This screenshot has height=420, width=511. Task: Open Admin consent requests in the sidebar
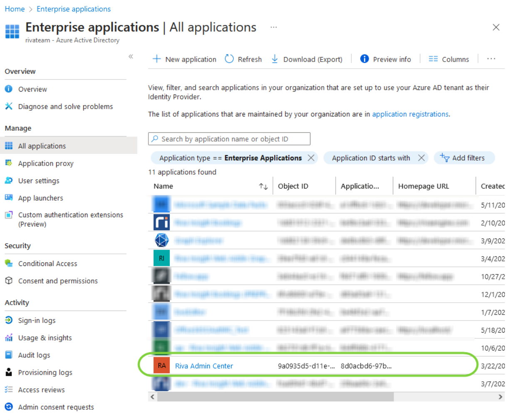point(56,407)
